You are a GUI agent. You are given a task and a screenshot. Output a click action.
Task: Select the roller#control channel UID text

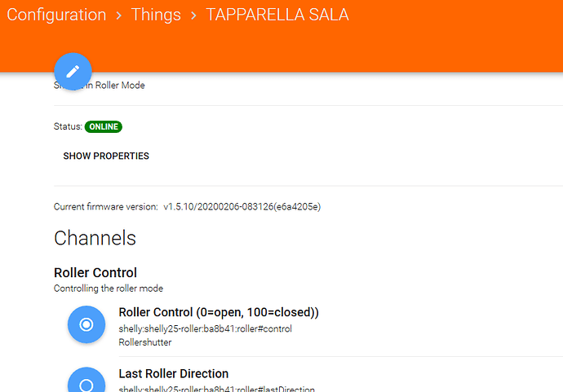[205, 328]
